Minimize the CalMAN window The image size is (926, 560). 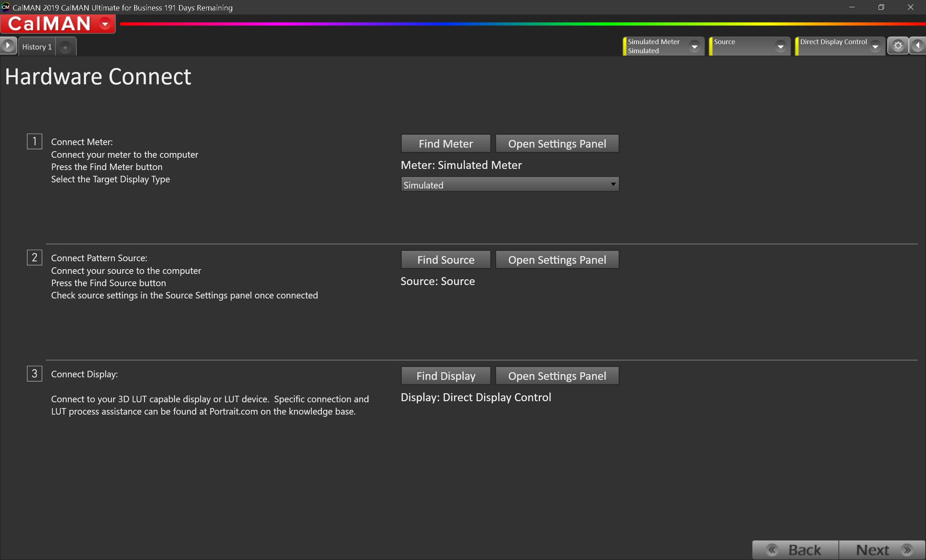tap(852, 7)
